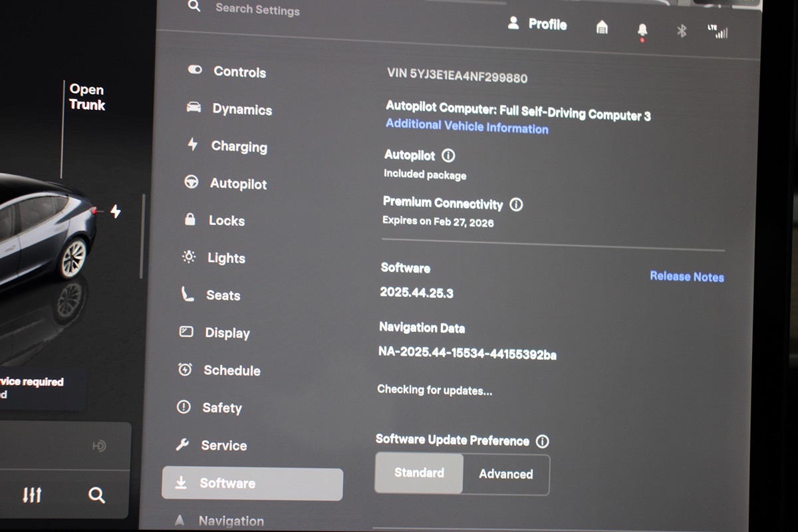Open the equalizer controls icon
This screenshot has width=798, height=532.
click(32, 495)
